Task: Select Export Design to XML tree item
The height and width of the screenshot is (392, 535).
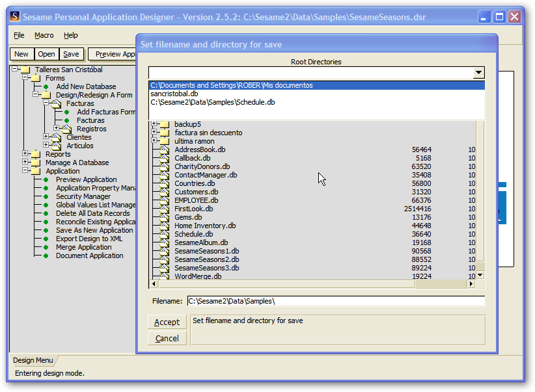Action: click(x=89, y=239)
